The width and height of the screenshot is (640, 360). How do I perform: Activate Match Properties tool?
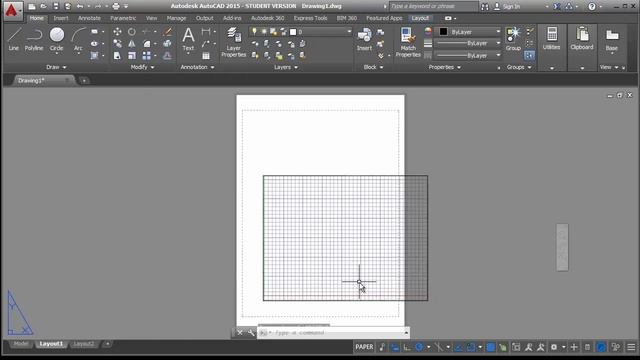pyautogui.click(x=408, y=42)
